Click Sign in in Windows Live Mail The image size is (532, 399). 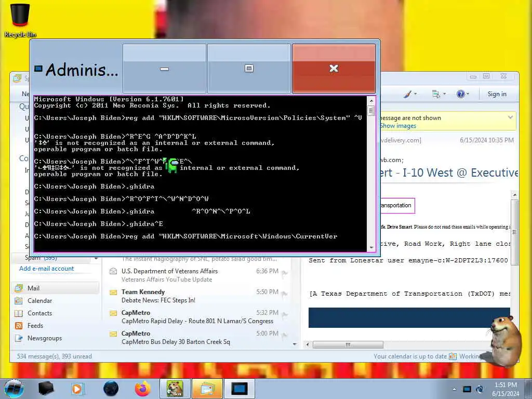click(497, 94)
